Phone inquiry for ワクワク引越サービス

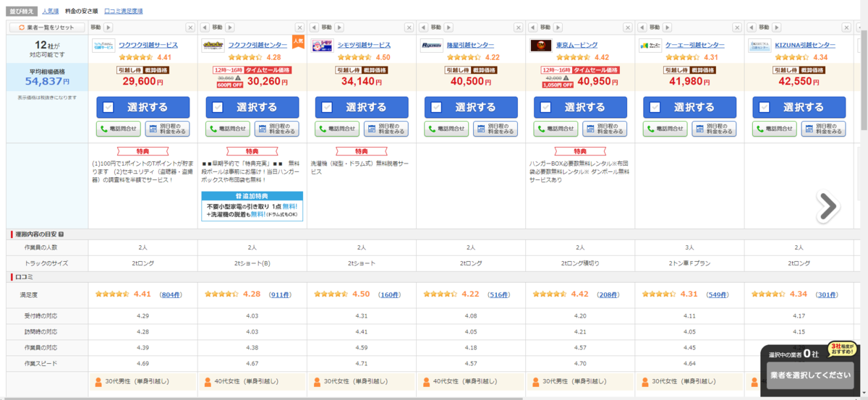tap(118, 129)
